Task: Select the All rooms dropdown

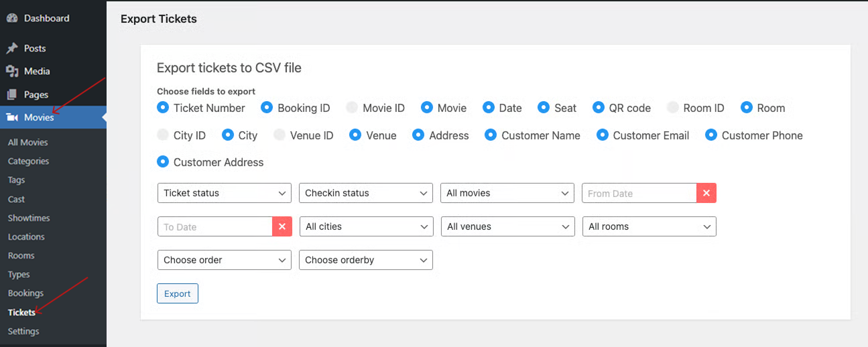Action: 649,226
